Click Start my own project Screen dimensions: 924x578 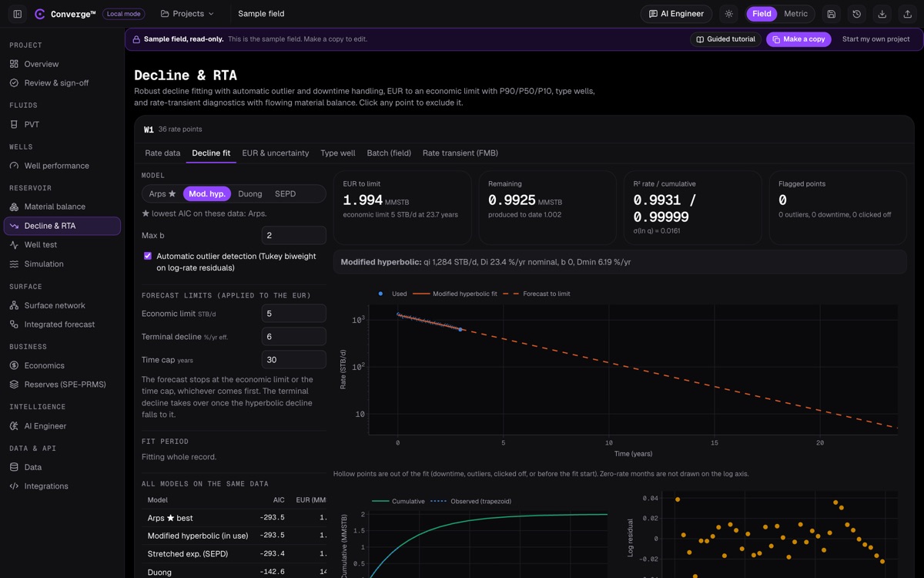(x=876, y=39)
